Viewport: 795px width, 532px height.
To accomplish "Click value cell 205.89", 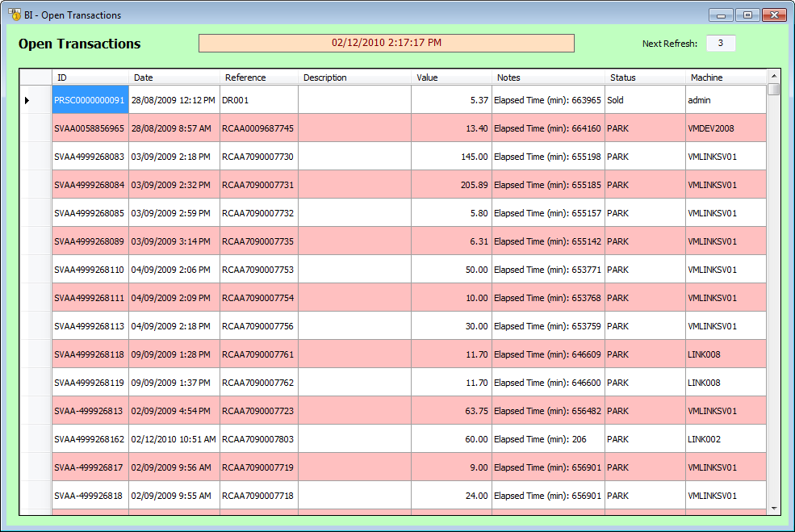I will coord(451,185).
